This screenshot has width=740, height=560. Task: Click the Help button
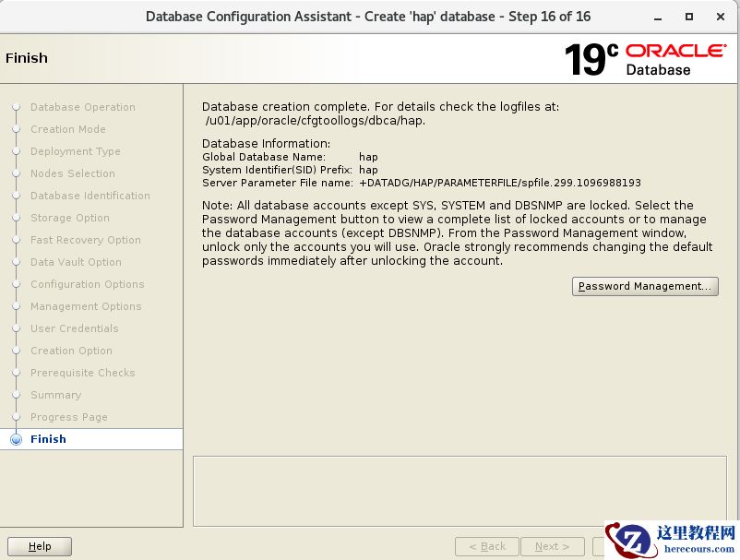pos(40,546)
